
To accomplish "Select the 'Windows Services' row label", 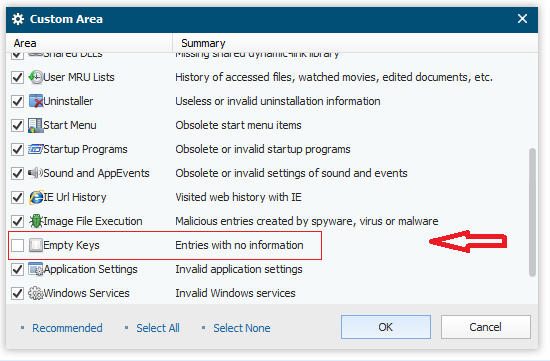I will (87, 293).
